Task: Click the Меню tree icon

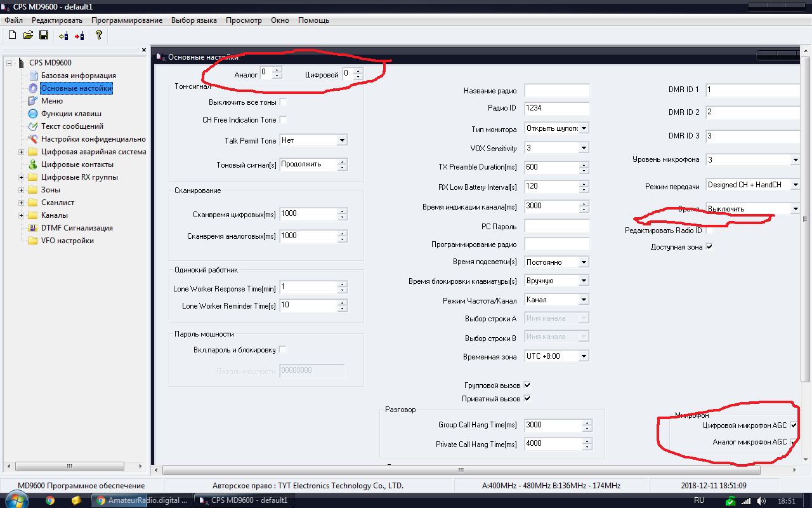Action: [x=34, y=101]
